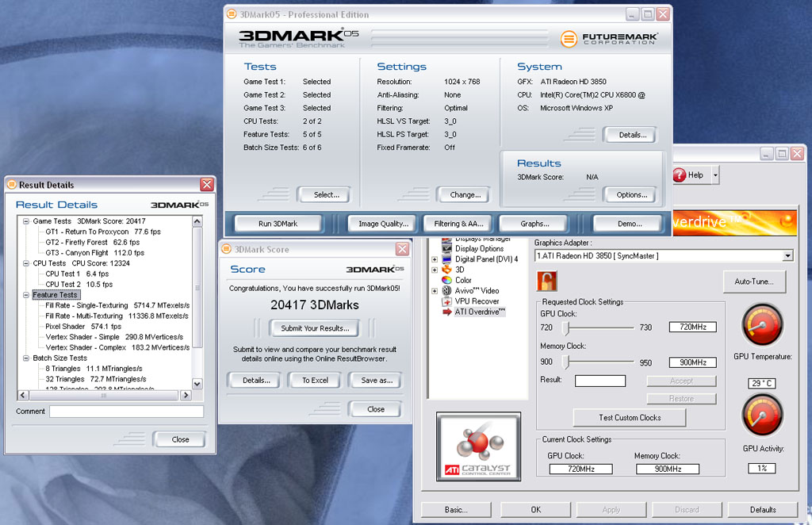Image resolution: width=812 pixels, height=525 pixels.
Task: Select VPU Recover in the Catalyst tree
Action: click(477, 301)
